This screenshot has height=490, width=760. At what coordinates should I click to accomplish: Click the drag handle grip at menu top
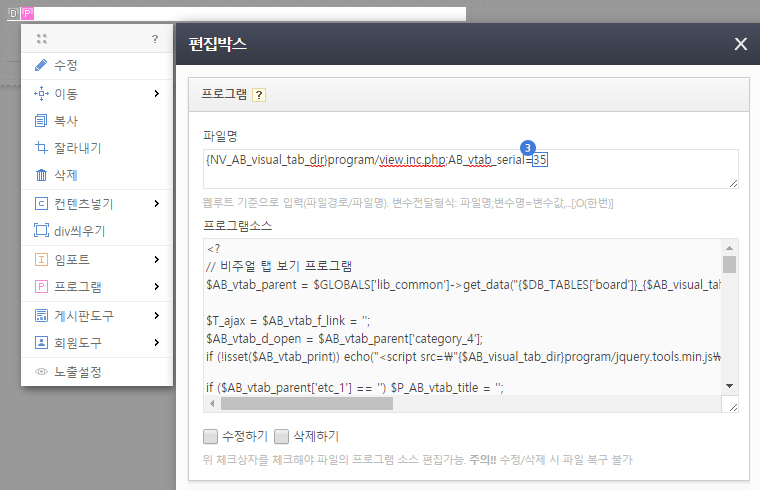tap(41, 39)
